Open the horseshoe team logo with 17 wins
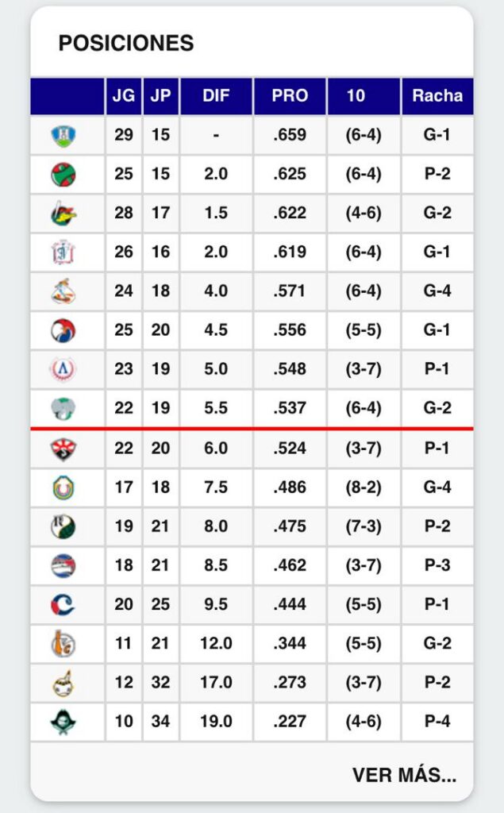Screen dimensions: 504x813 (63, 487)
